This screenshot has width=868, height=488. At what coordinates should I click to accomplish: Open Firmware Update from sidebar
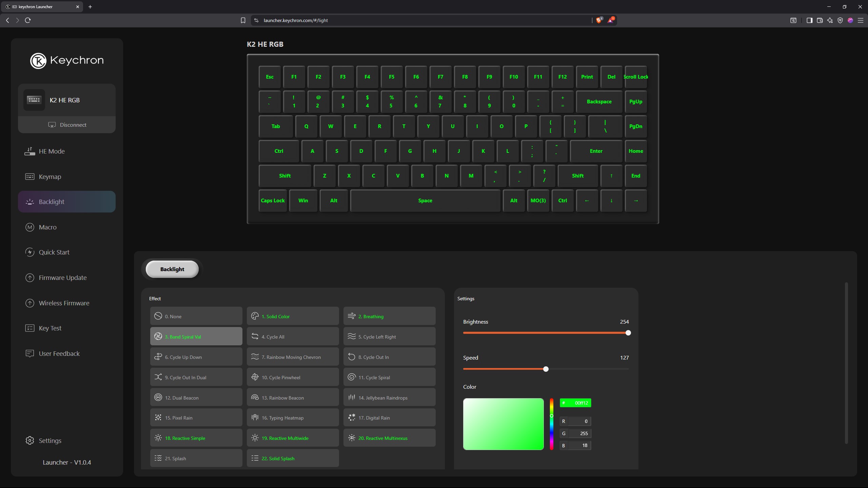click(x=62, y=278)
